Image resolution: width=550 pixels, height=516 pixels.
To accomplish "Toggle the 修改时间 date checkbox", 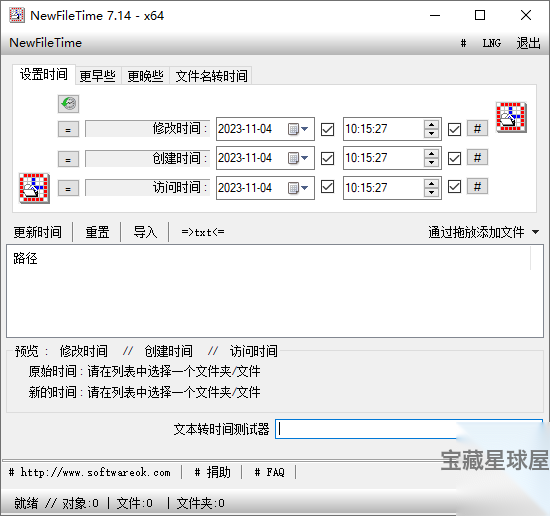I will click(328, 129).
